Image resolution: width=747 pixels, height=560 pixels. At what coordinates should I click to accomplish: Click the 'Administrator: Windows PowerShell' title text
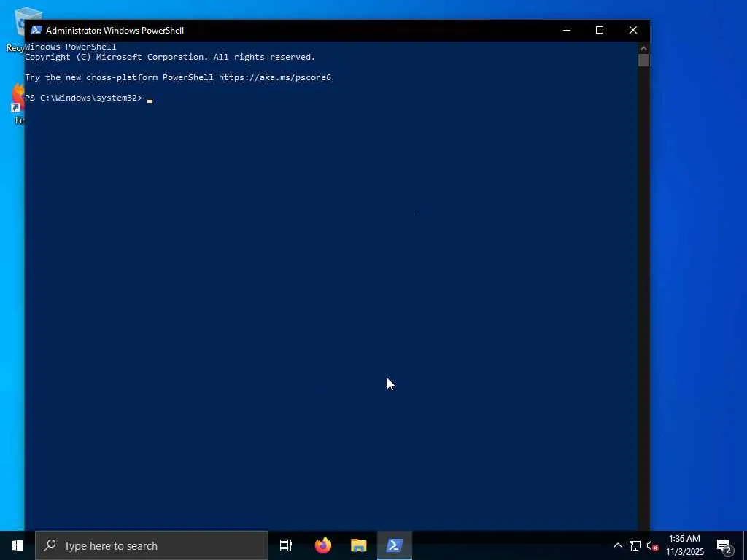115,31
